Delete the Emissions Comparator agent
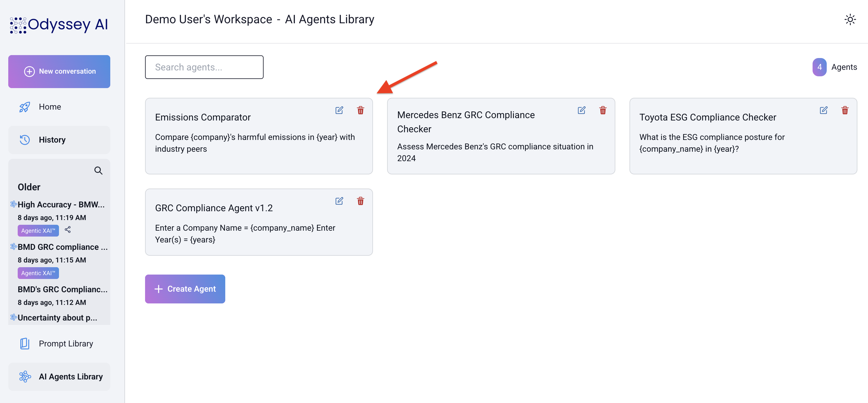The image size is (868, 403). [x=360, y=110]
